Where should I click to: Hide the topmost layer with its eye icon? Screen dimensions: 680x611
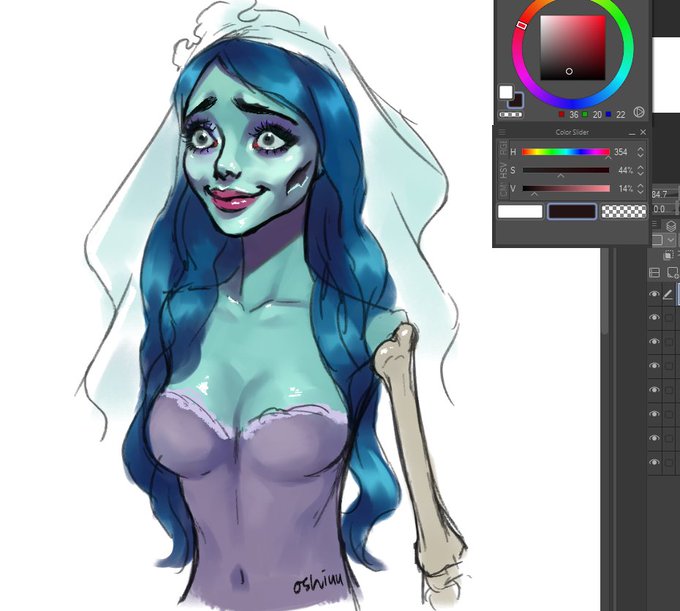[x=654, y=294]
